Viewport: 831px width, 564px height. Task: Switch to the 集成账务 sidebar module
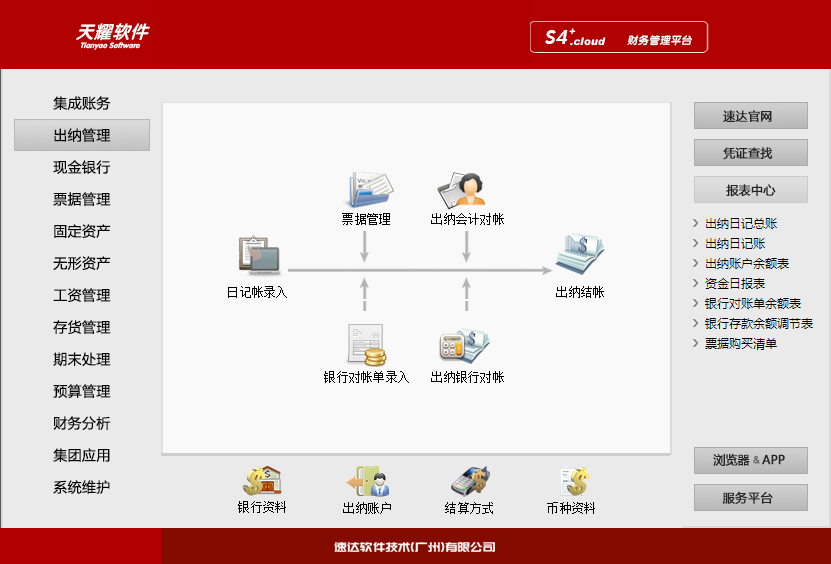(x=82, y=103)
